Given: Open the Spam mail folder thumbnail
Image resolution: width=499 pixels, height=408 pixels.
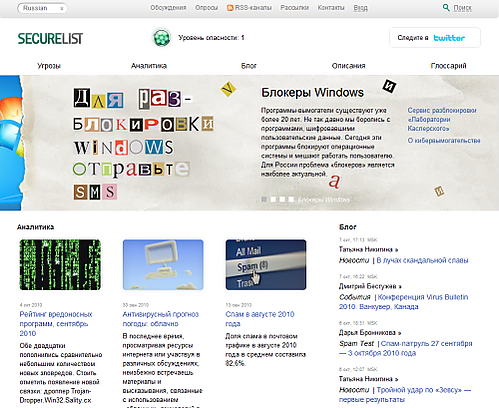Looking at the screenshot, I should click(x=266, y=265).
